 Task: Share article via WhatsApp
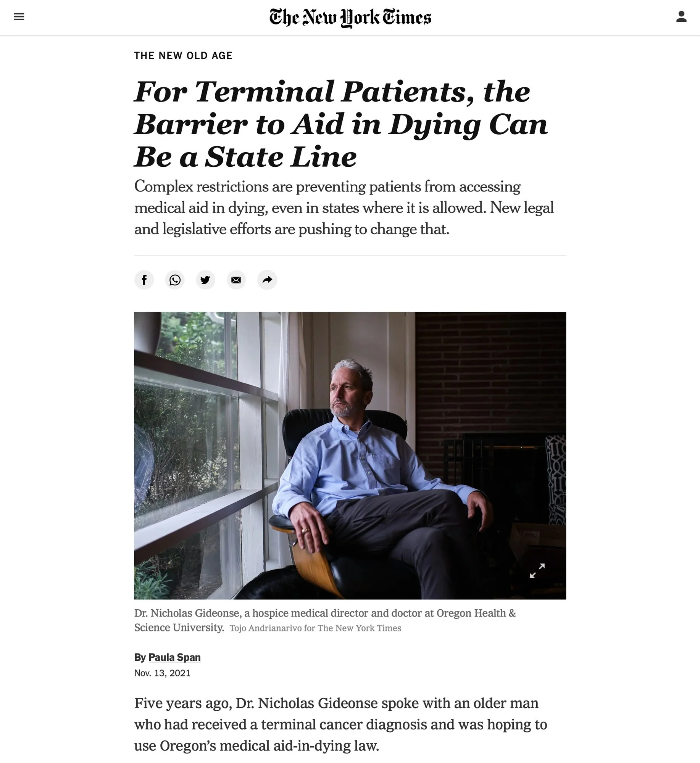pos(175,280)
